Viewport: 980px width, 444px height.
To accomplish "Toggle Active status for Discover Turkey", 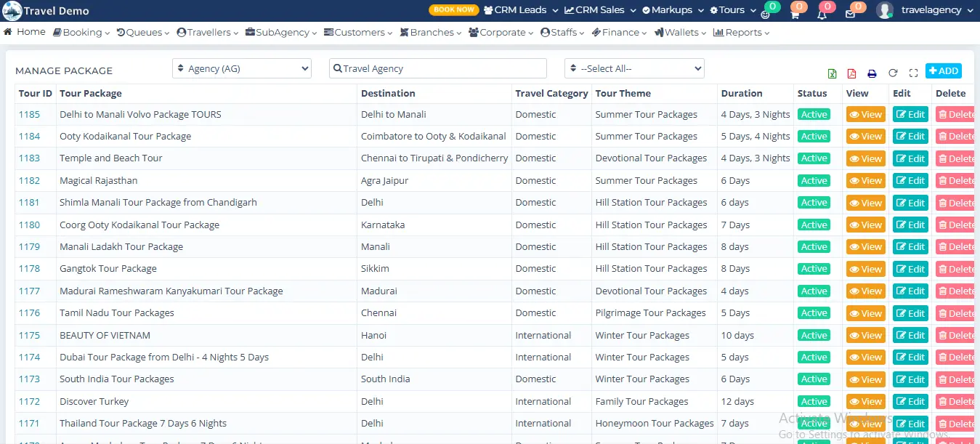I will pos(814,401).
